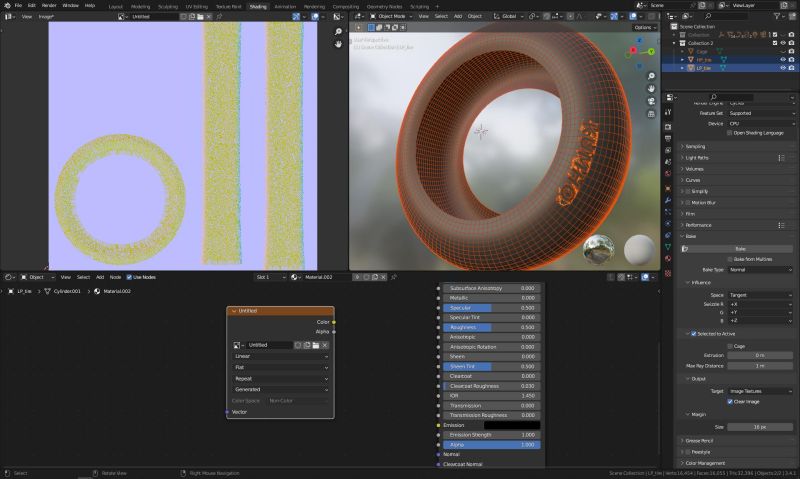Open Feature Set dropdown
The image size is (800, 479).
click(x=761, y=114)
